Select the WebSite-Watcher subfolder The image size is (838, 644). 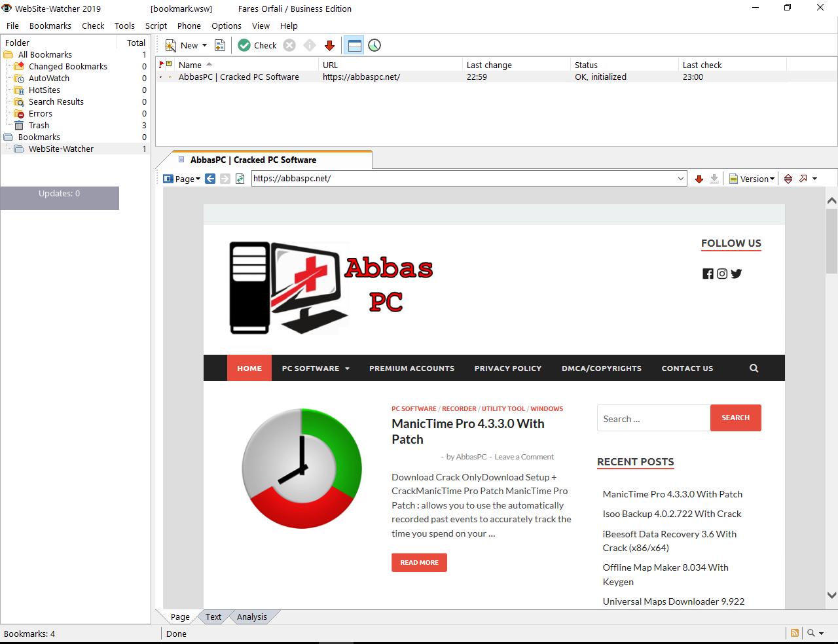click(x=61, y=149)
